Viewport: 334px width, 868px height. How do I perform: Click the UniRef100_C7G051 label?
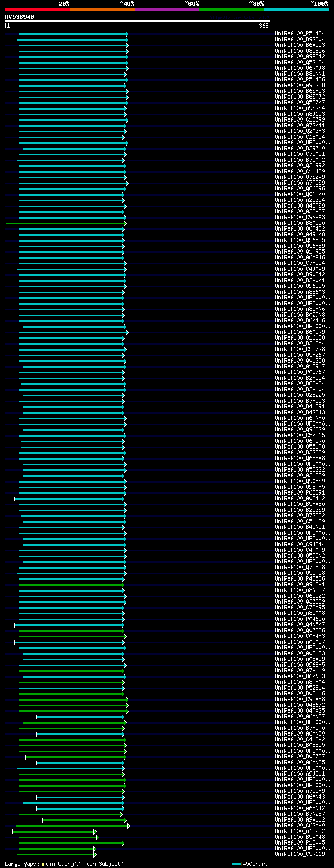pos(300,154)
